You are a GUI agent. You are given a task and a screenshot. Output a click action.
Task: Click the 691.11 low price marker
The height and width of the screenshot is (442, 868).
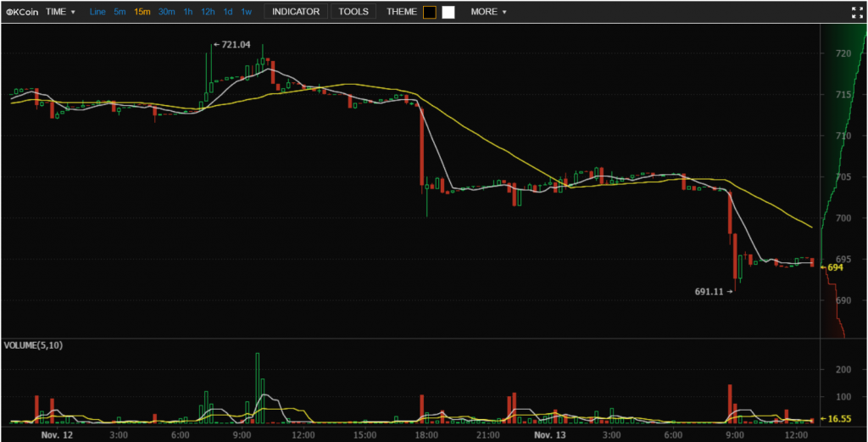click(x=710, y=291)
